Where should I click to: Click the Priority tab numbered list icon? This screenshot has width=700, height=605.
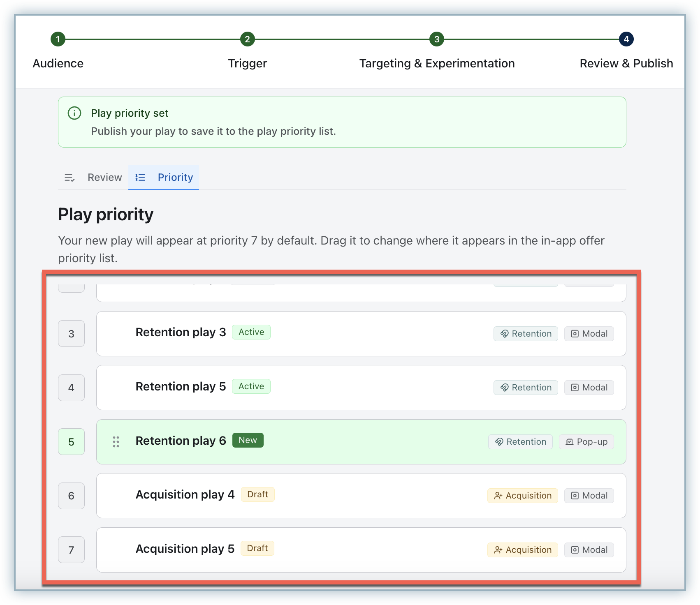(140, 178)
